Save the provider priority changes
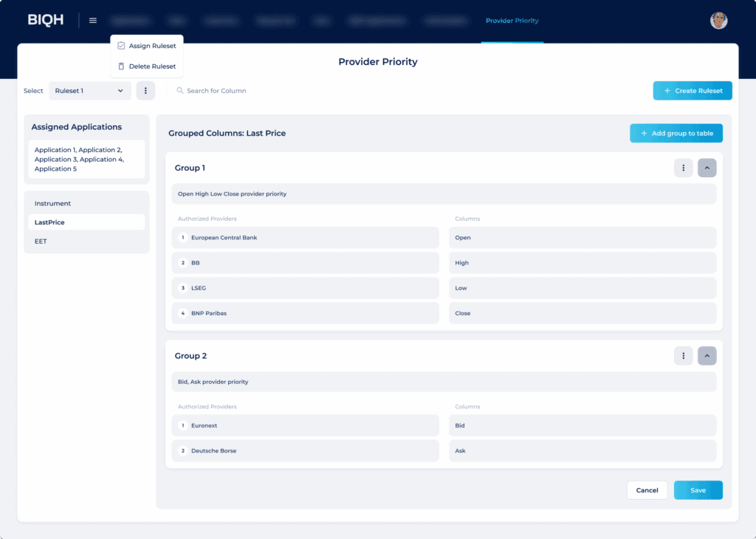 (x=698, y=490)
